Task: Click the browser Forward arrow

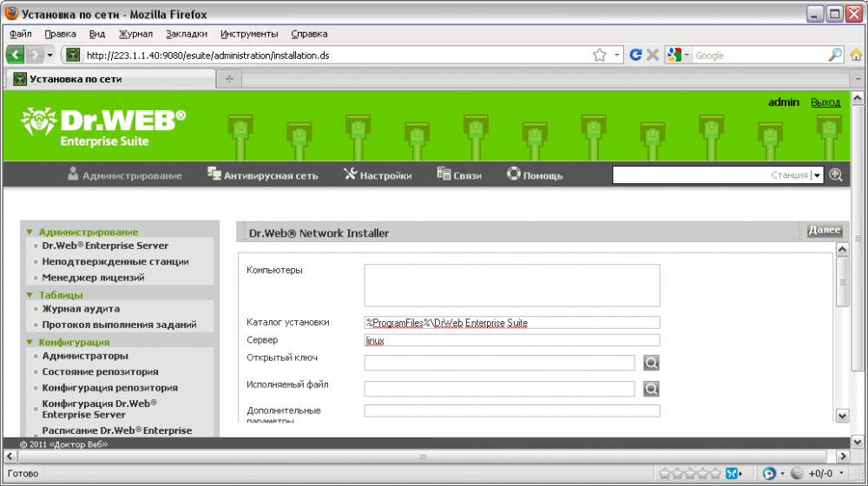Action: (35, 55)
